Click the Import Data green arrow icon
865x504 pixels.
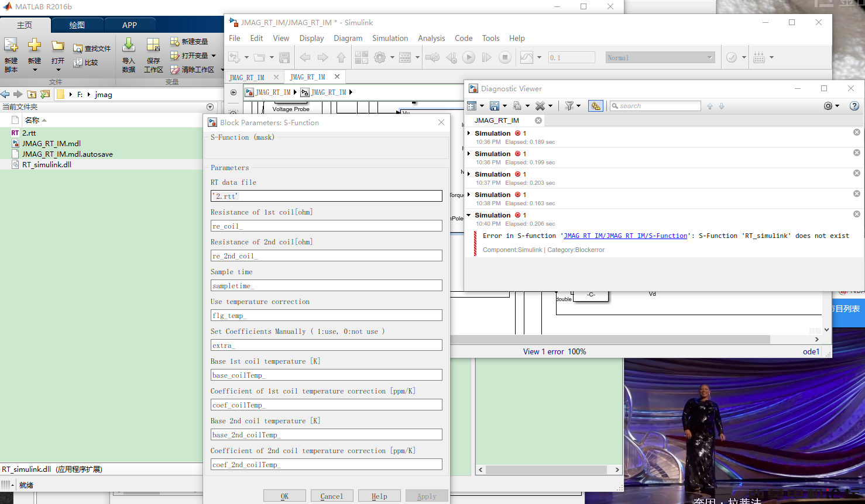(x=129, y=45)
